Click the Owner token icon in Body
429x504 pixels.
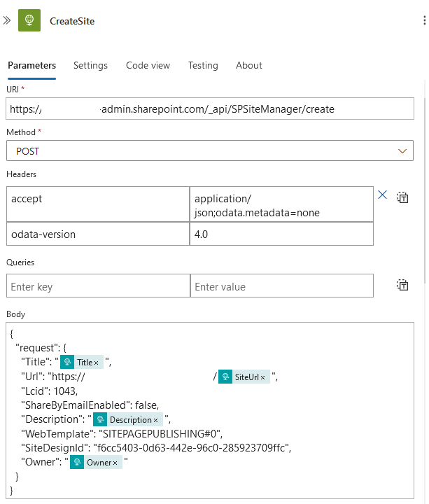click(77, 462)
